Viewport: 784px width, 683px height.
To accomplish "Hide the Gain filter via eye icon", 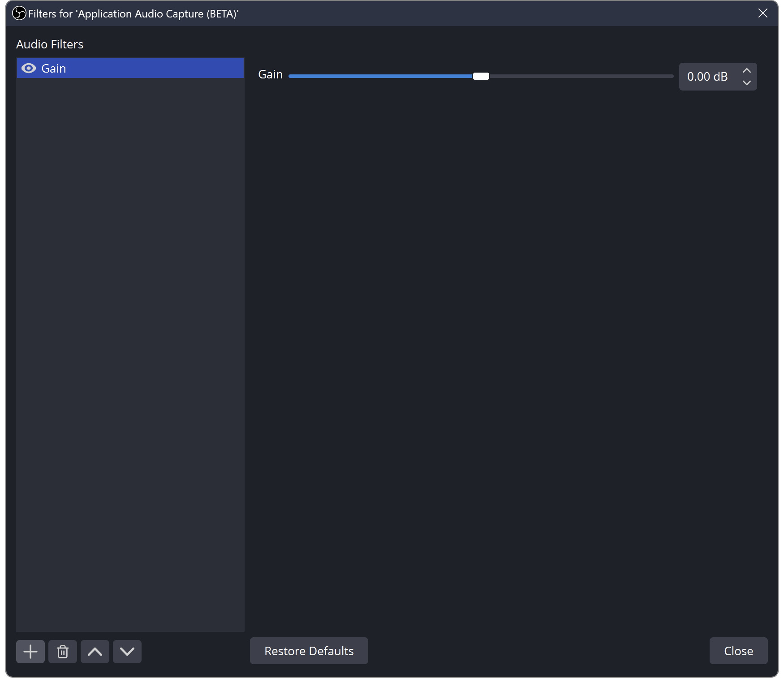I will point(29,68).
